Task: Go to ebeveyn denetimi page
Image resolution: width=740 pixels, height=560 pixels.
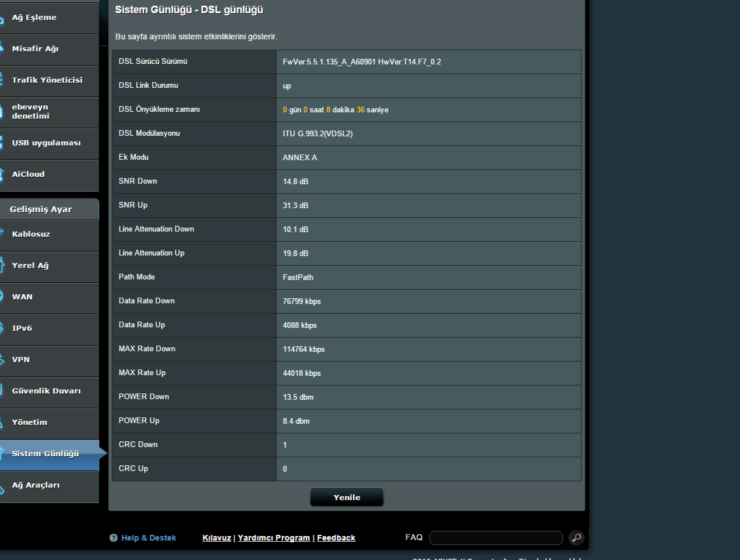Action: pos(31,112)
